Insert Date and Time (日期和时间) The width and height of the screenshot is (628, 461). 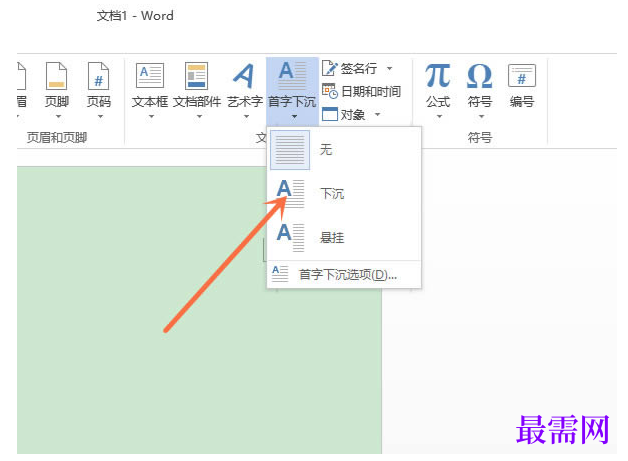pyautogui.click(x=361, y=92)
